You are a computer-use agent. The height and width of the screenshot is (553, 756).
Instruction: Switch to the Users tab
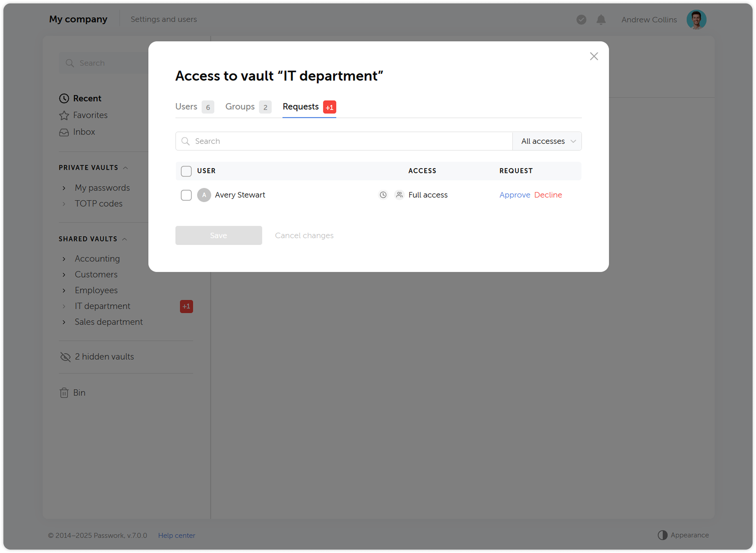pyautogui.click(x=187, y=107)
